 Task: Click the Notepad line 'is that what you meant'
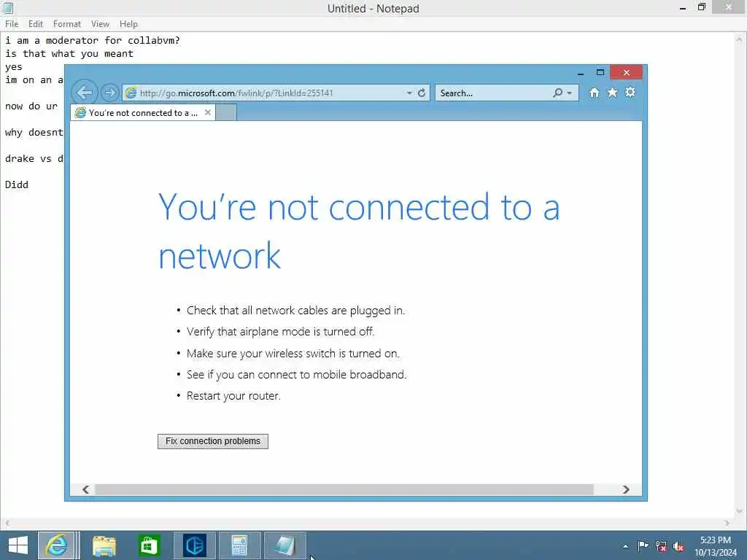[69, 54]
